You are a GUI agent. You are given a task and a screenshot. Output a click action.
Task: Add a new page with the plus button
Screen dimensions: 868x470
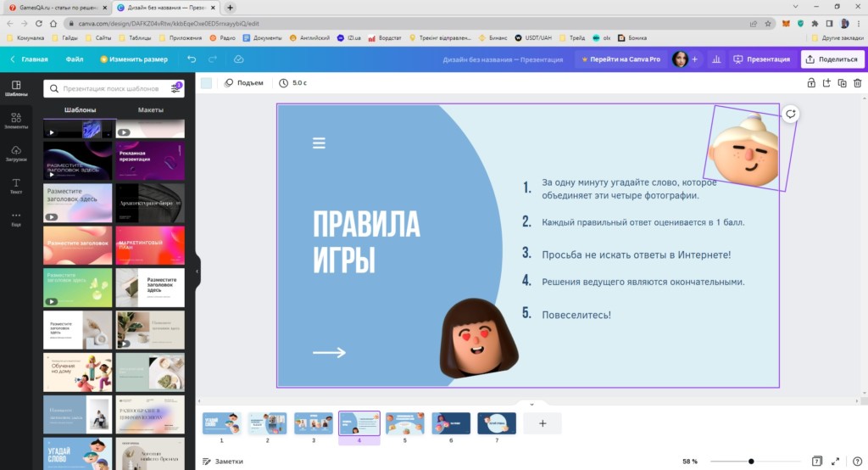(x=542, y=423)
